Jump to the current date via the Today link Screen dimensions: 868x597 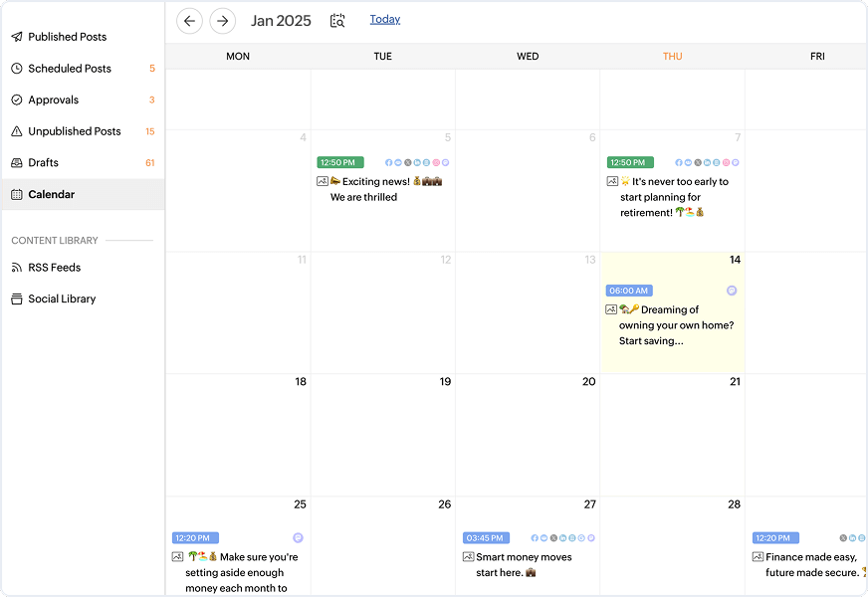click(x=385, y=19)
